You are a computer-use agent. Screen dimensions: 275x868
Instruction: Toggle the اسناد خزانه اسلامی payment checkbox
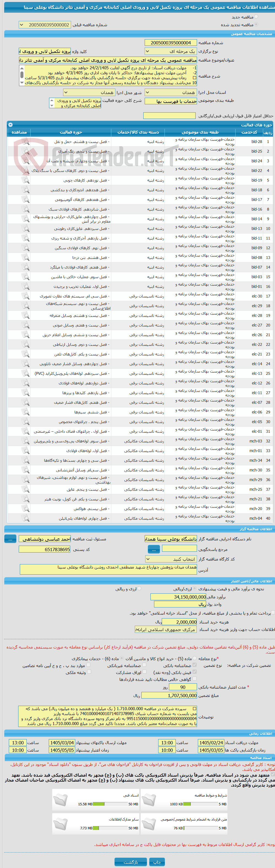273,613
